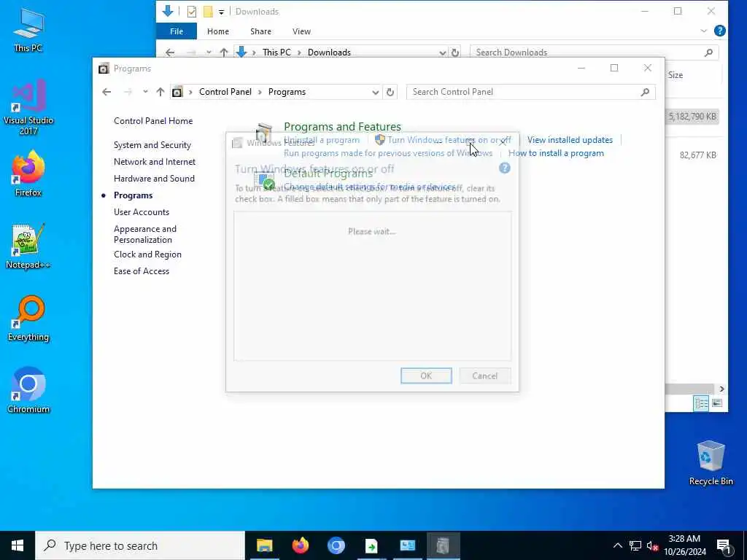Open User Accounts category
Screen dimensions: 747x560
click(x=142, y=212)
